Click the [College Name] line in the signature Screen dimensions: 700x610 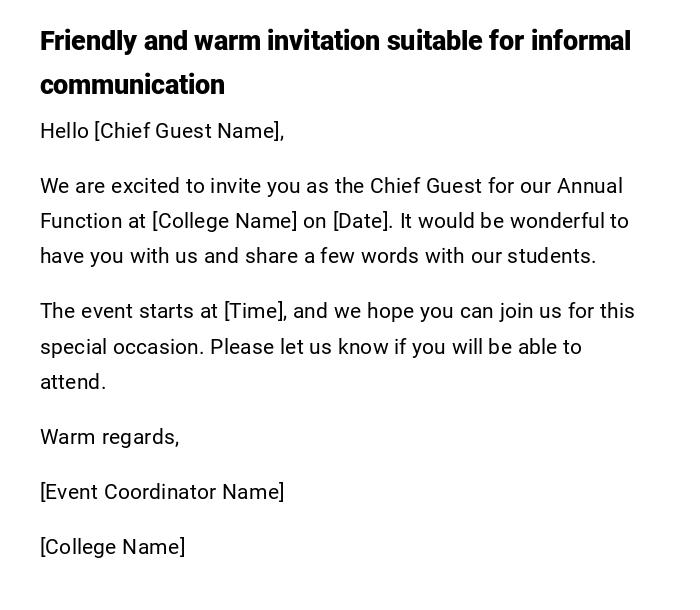point(113,547)
